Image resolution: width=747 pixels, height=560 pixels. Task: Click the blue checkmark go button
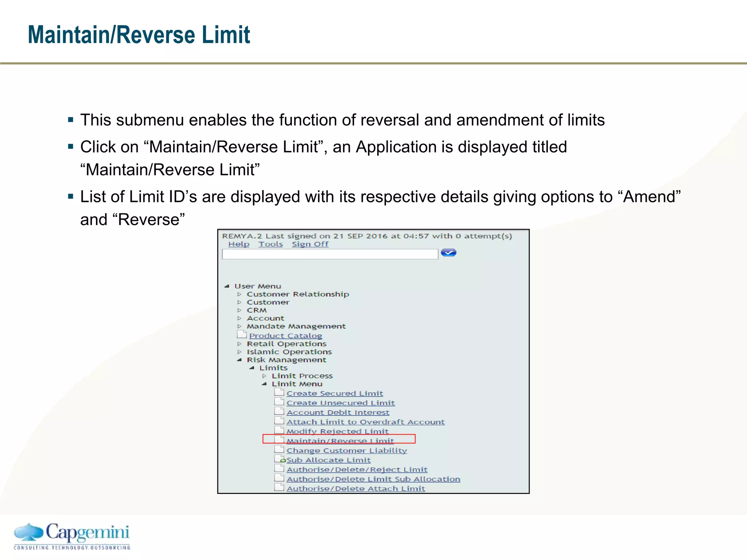tap(448, 253)
